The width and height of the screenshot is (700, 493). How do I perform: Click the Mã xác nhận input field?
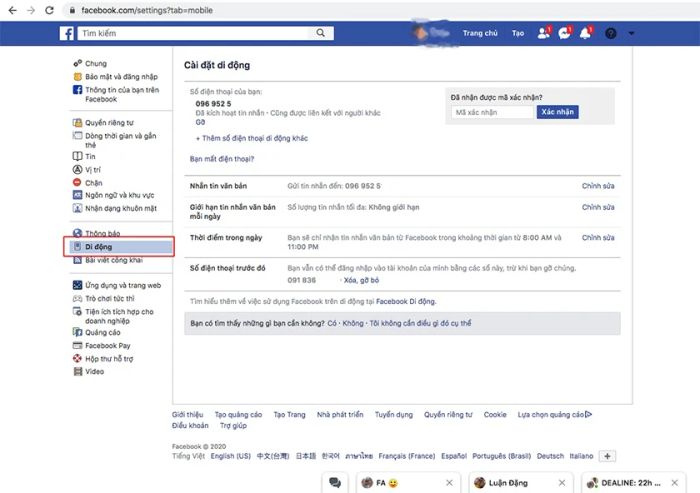492,112
